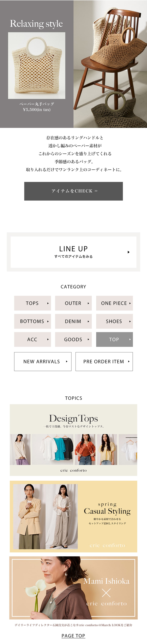Open PRE ORDER ITEM page
Viewport: 147px width, 644px height.
tap(104, 361)
